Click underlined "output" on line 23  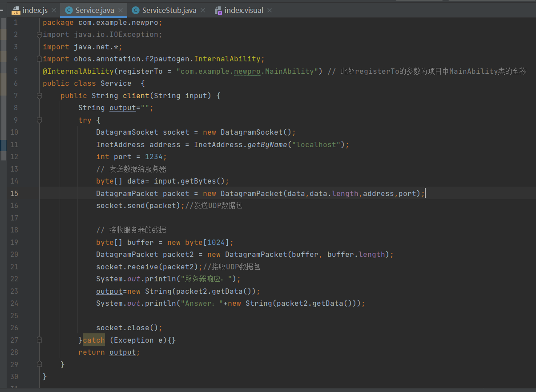click(109, 291)
